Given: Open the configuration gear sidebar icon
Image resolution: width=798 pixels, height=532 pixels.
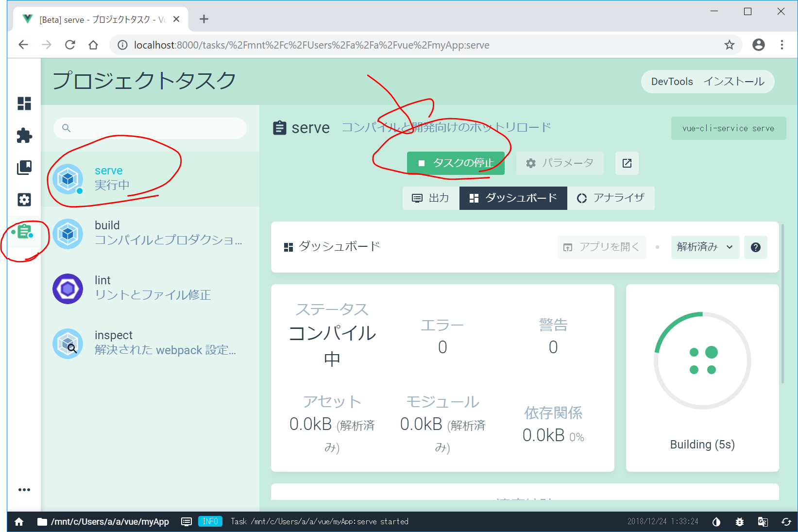Looking at the screenshot, I should pos(24,200).
